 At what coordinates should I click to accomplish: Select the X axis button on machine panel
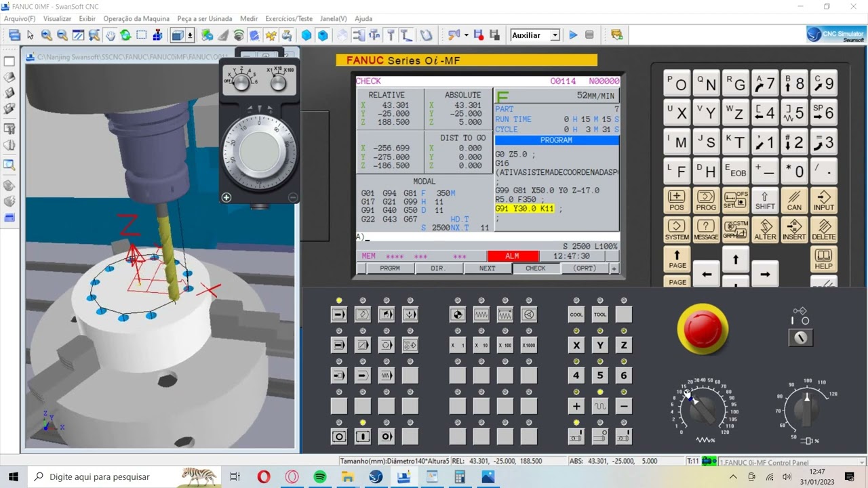coord(576,345)
